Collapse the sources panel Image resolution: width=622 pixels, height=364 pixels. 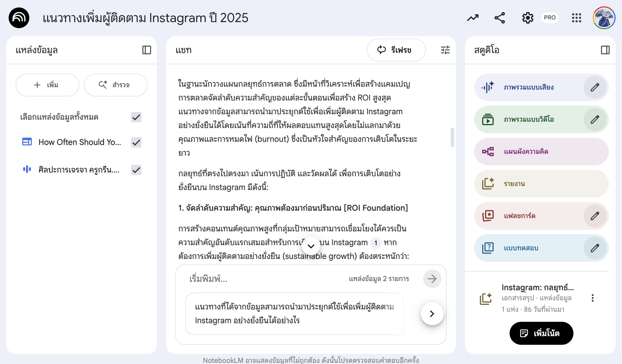[147, 50]
